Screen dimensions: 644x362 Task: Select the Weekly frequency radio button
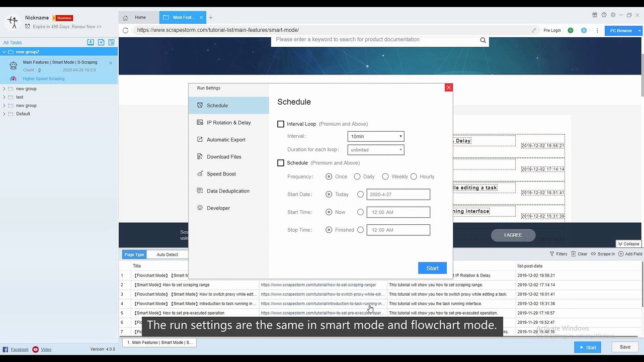(385, 176)
